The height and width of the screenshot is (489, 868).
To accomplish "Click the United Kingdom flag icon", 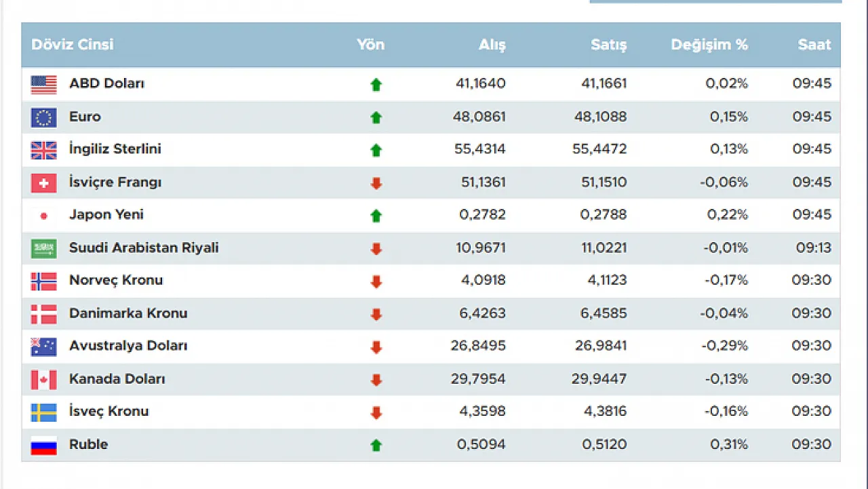I will (43, 150).
